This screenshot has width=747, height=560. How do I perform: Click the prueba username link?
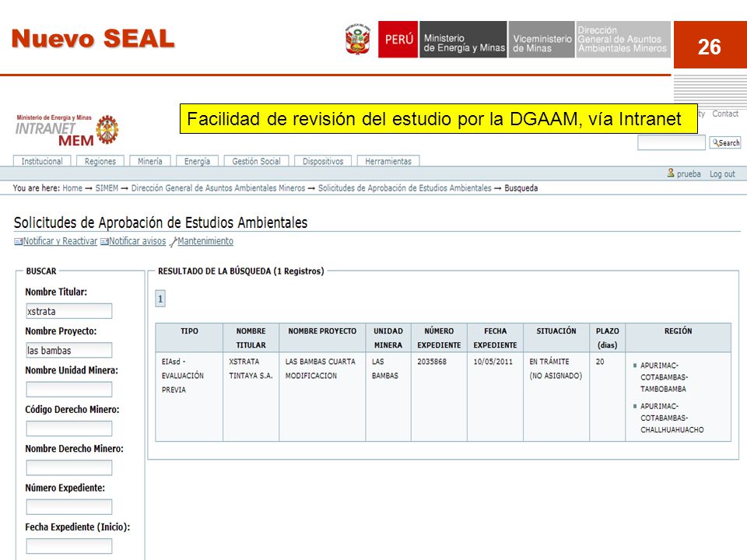(x=689, y=173)
